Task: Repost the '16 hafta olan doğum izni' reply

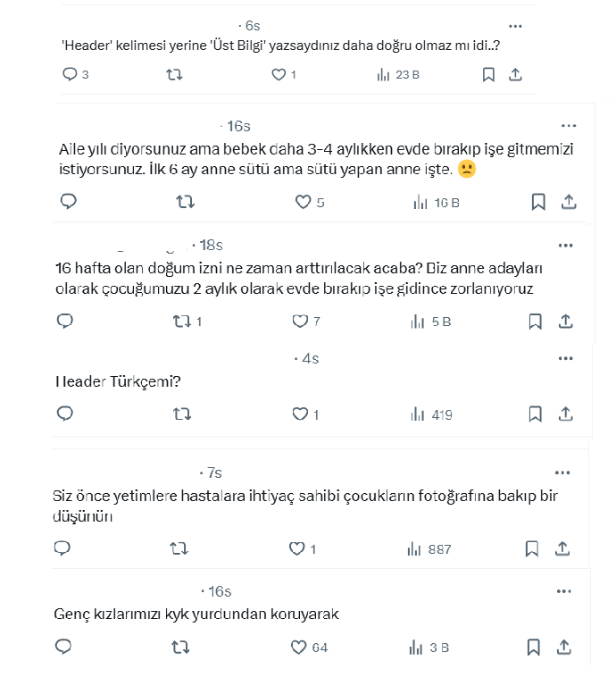Action: coord(180,322)
